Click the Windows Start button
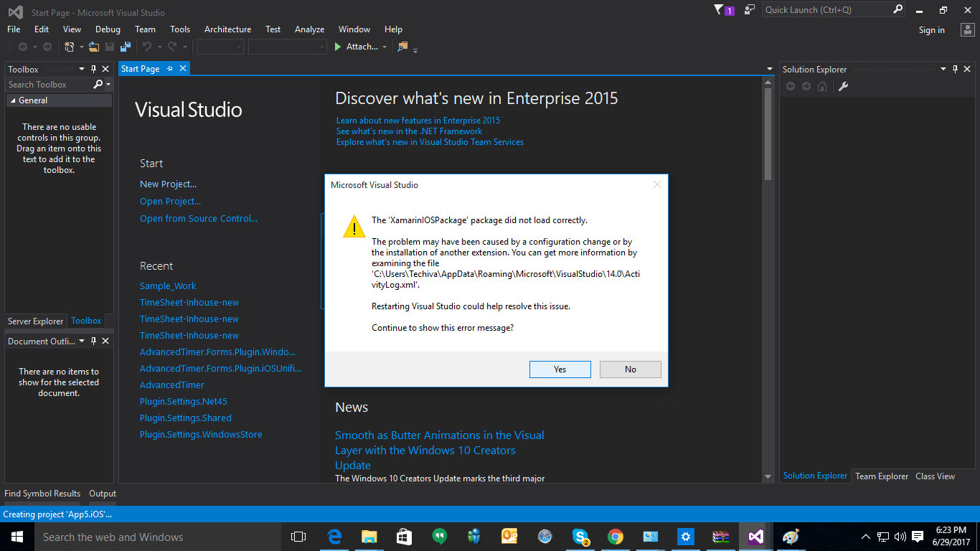The height and width of the screenshot is (551, 980). click(17, 537)
